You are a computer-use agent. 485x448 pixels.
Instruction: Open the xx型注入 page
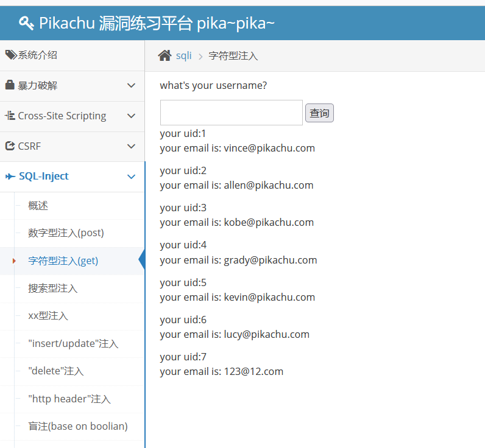[x=48, y=316]
